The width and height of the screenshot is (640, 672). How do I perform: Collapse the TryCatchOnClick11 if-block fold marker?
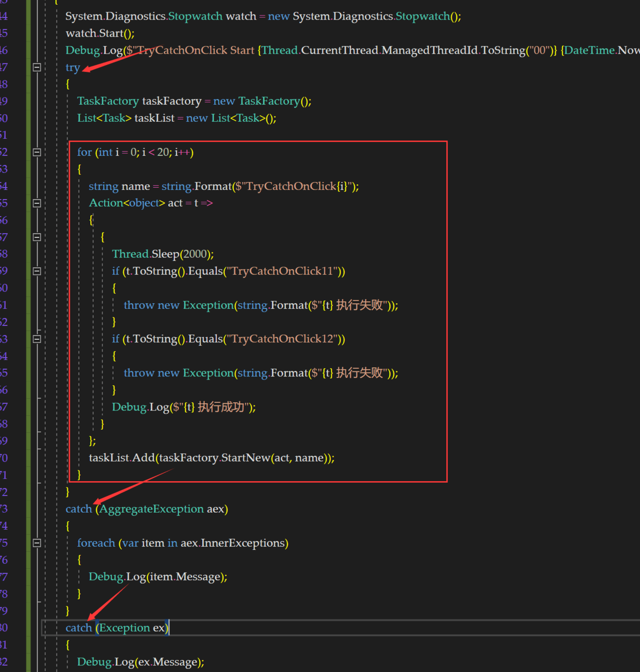pos(37,271)
